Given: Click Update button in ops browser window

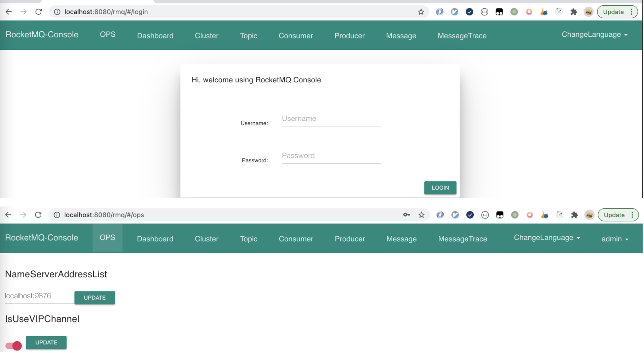Looking at the screenshot, I should [614, 215].
